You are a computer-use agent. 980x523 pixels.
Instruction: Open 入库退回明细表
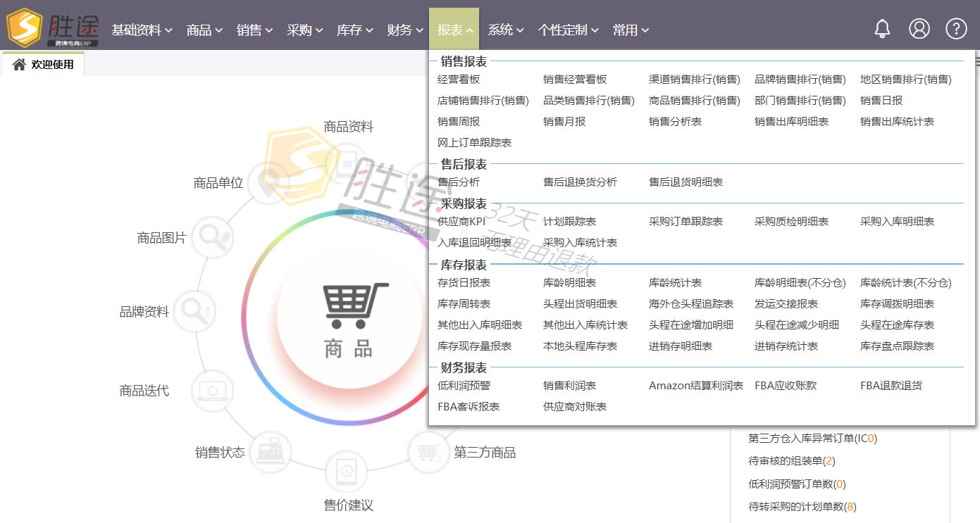474,243
